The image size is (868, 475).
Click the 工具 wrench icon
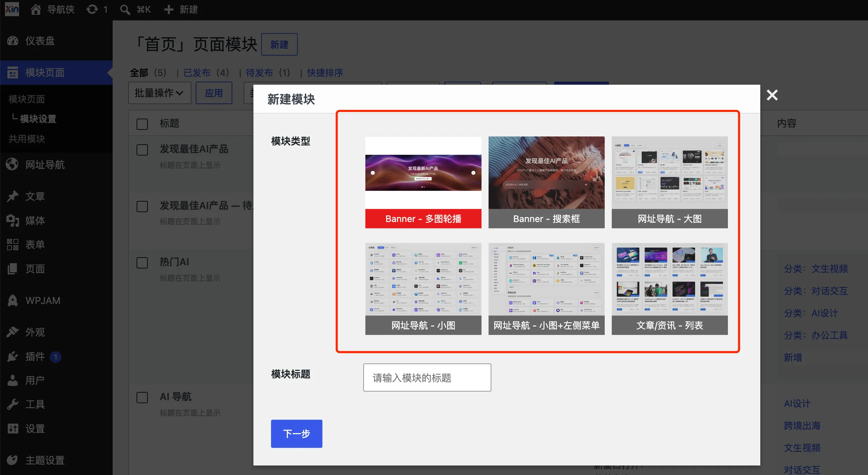[13, 404]
